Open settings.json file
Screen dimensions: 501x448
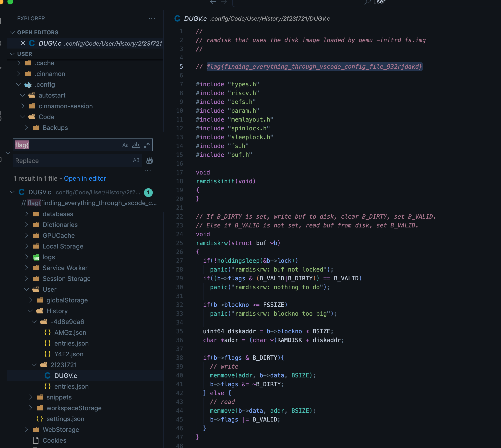coord(65,419)
